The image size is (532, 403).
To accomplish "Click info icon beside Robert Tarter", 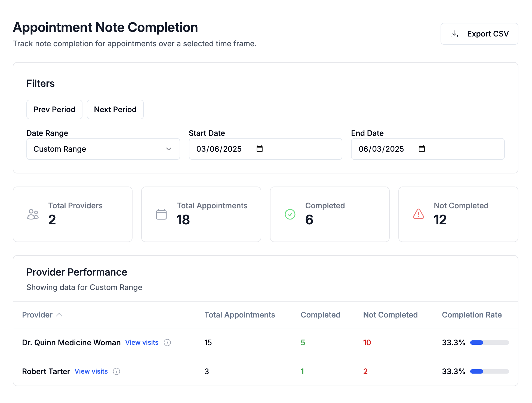I will click(116, 371).
